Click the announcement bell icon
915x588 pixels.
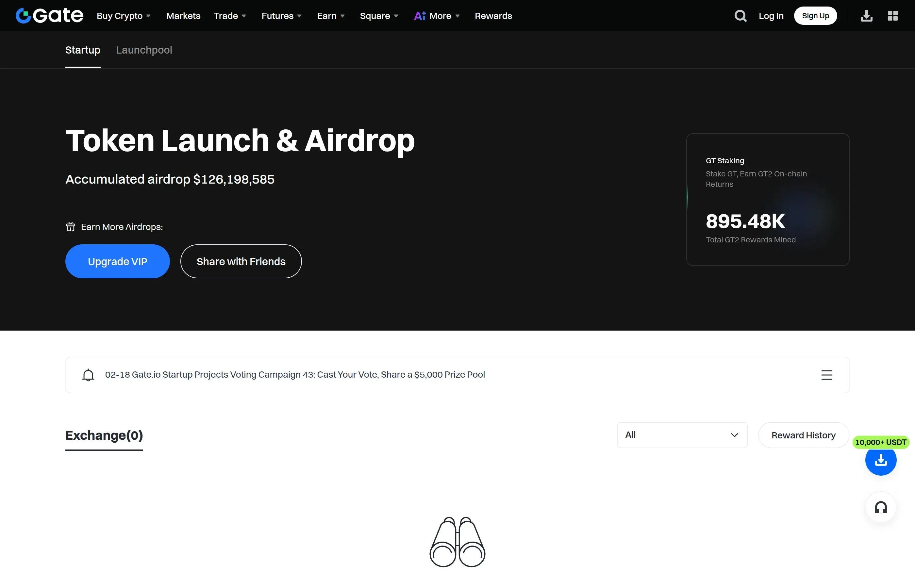pos(88,375)
